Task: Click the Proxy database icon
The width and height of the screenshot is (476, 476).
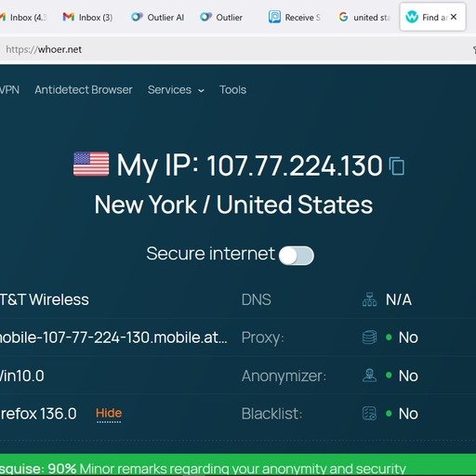Action: coord(369,337)
